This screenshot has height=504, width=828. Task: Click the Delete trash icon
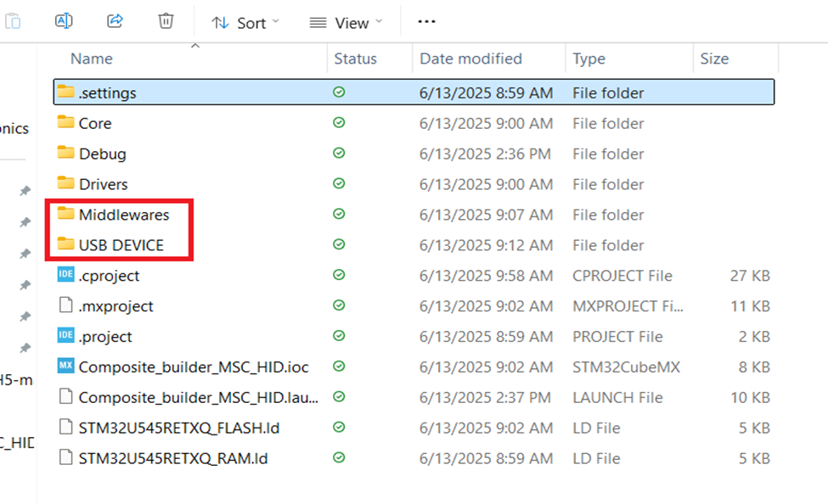(166, 21)
